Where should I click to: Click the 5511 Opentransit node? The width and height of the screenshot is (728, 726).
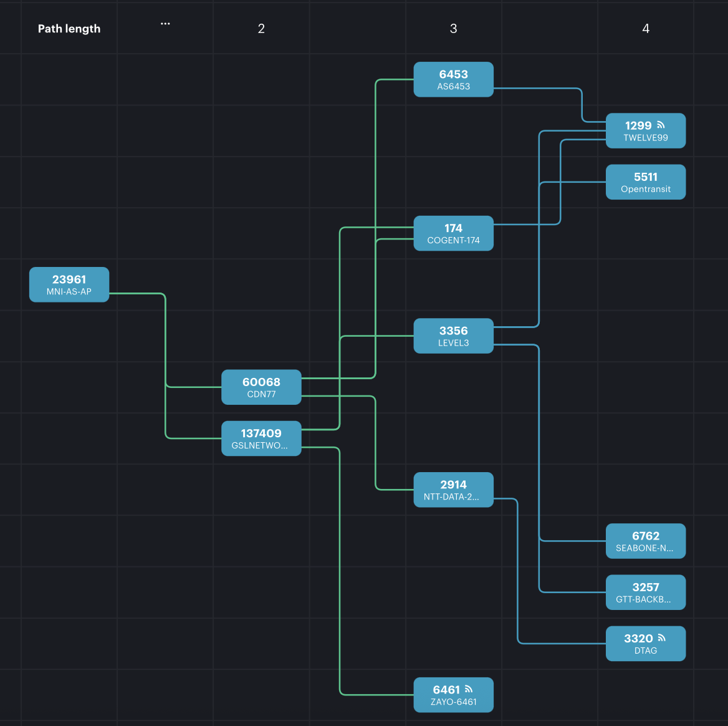[x=646, y=182]
